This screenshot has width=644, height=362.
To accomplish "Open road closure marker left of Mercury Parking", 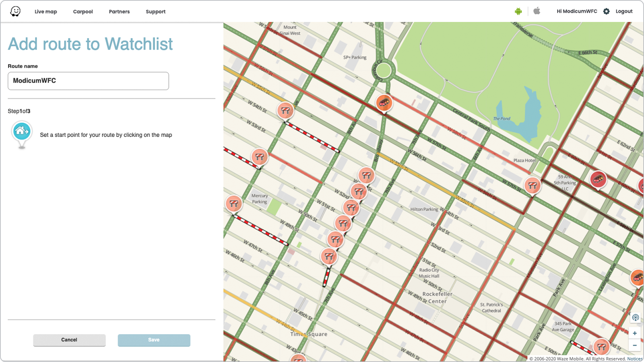I will (x=234, y=204).
